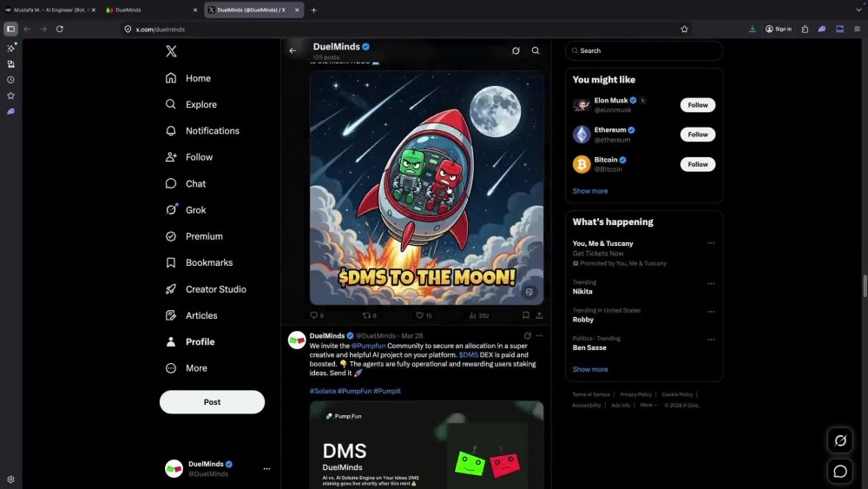Show more under What's happening
868x489 pixels.
click(590, 369)
